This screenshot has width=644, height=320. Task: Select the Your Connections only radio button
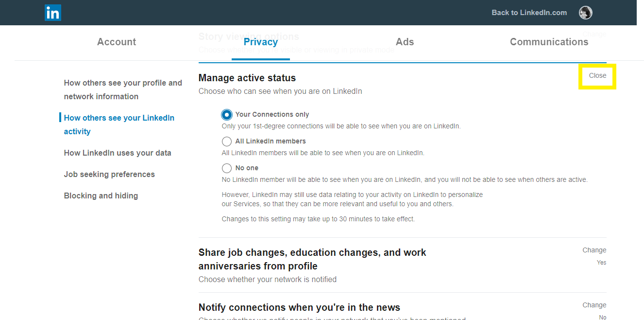tap(226, 115)
